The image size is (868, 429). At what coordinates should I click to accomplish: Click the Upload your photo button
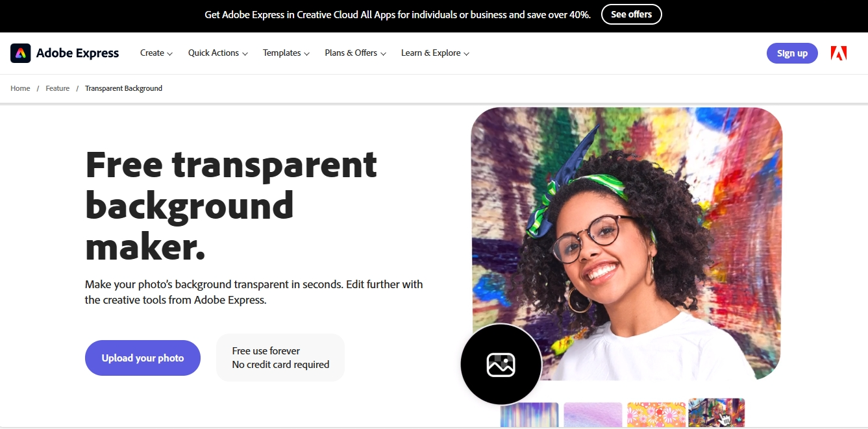click(143, 358)
